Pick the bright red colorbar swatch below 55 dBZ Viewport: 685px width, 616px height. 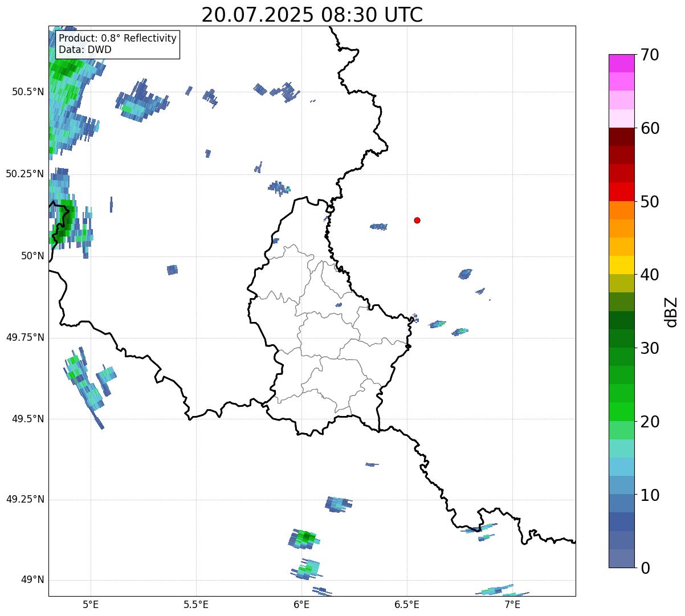click(x=622, y=192)
